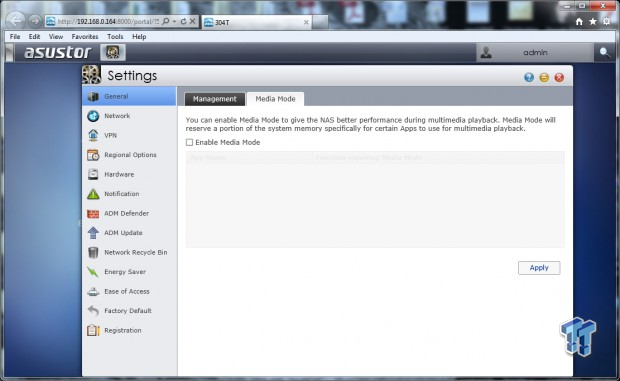Open the Energy Saver icon
Screen dimensions: 620x381
93,272
